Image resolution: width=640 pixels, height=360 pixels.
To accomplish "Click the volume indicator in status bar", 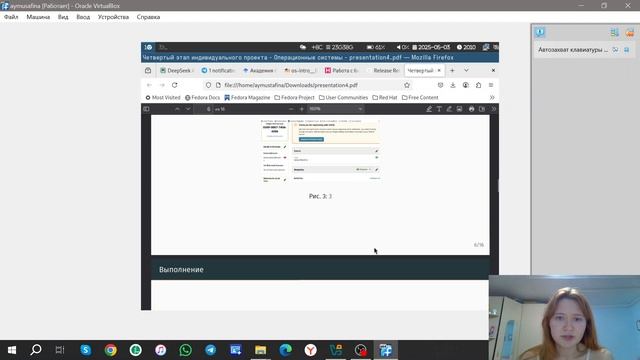I will [x=402, y=47].
